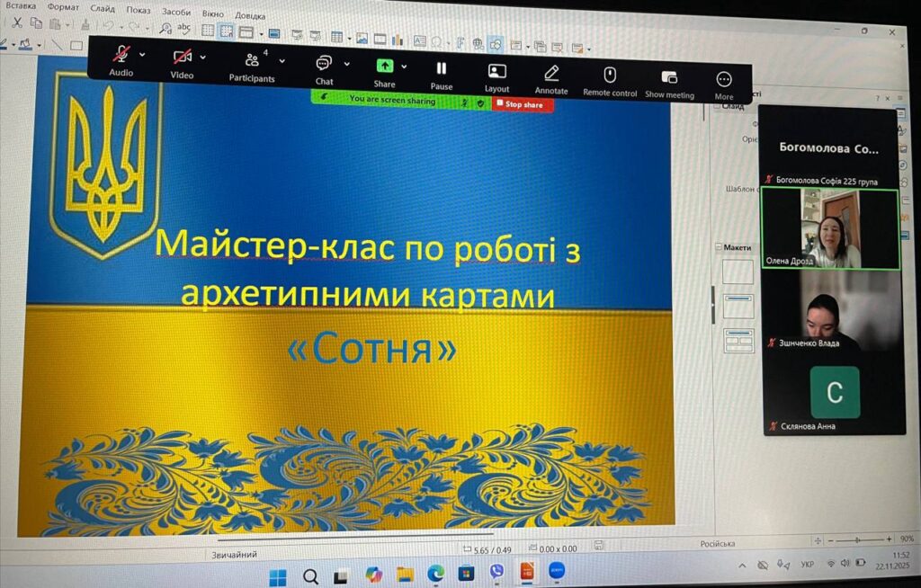Open the Формат menu

click(63, 7)
